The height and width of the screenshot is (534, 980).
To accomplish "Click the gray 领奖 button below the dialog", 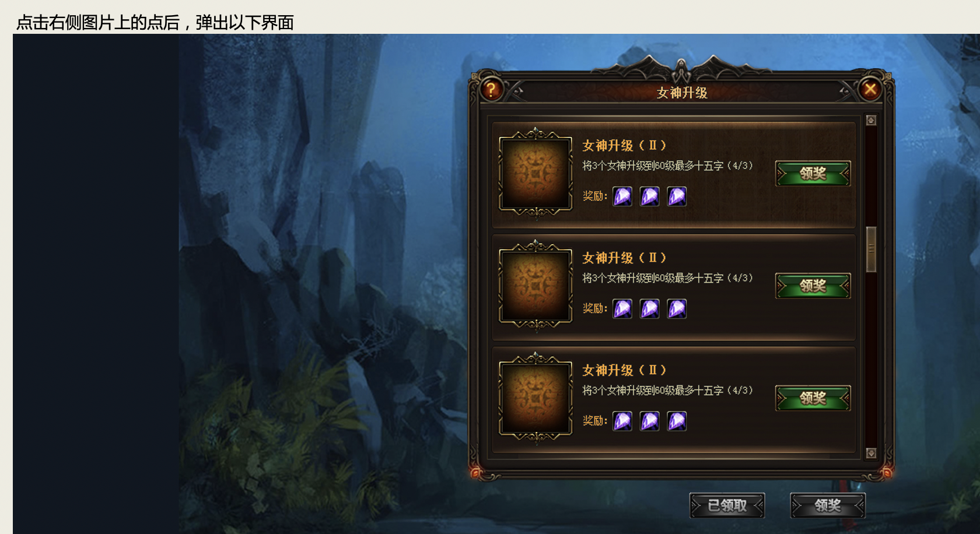I will tap(828, 505).
